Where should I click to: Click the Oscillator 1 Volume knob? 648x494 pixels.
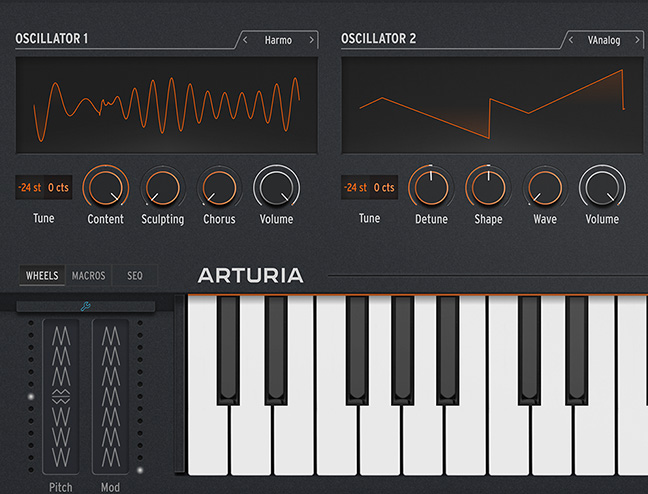pos(277,187)
